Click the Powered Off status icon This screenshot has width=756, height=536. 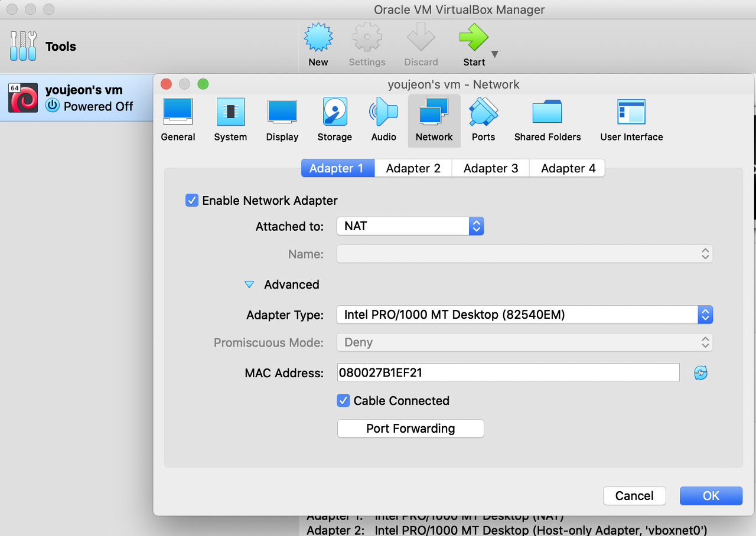coord(53,106)
